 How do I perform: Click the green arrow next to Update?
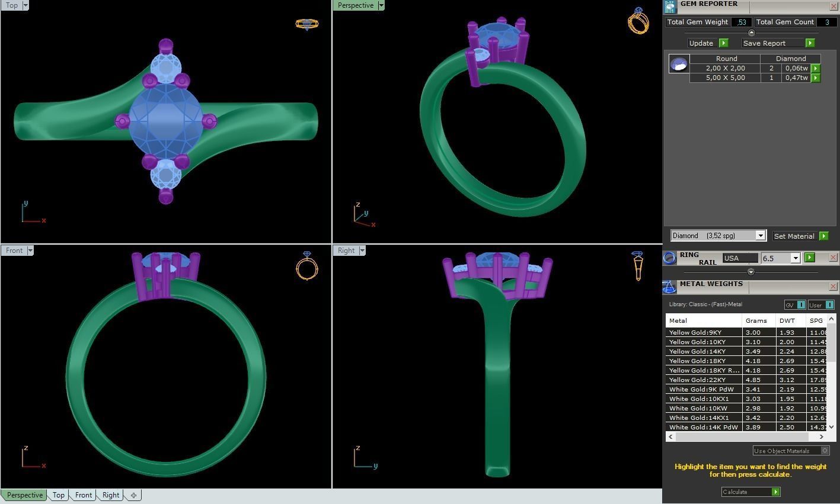pyautogui.click(x=723, y=43)
